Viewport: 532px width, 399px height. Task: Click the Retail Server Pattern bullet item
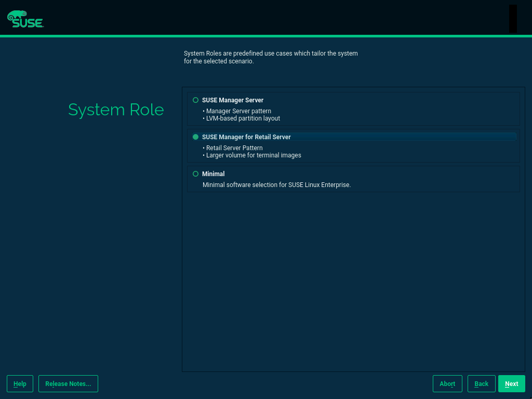tap(233, 148)
